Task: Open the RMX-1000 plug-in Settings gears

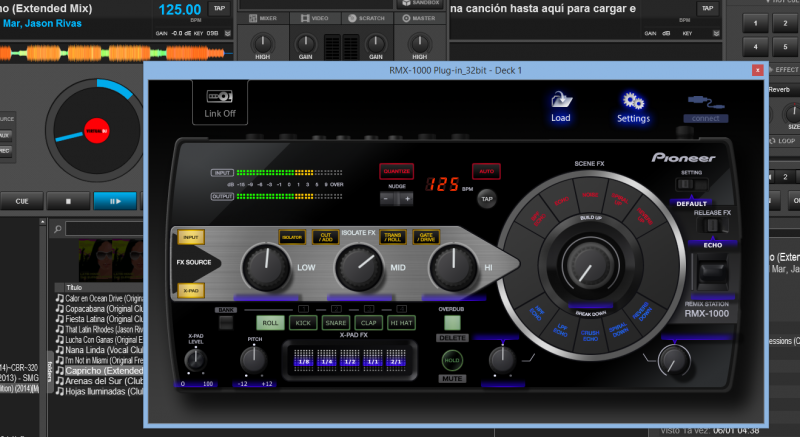Action: [633, 101]
